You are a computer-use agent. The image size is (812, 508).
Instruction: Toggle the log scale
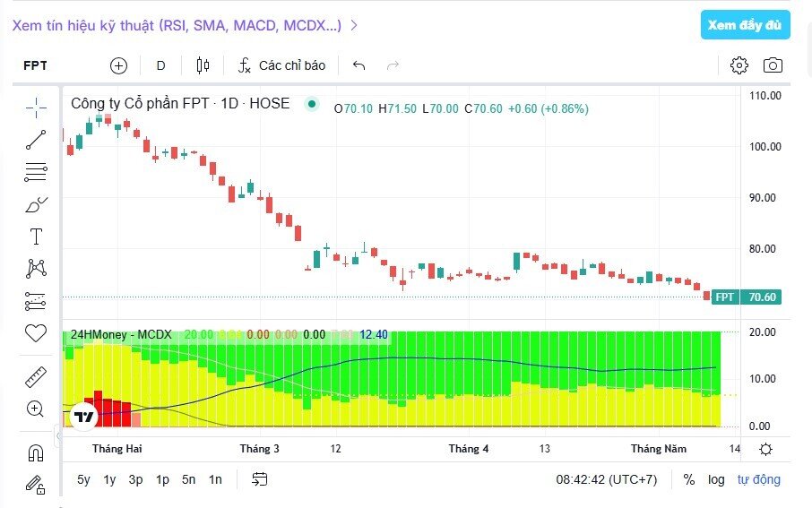coord(716,479)
